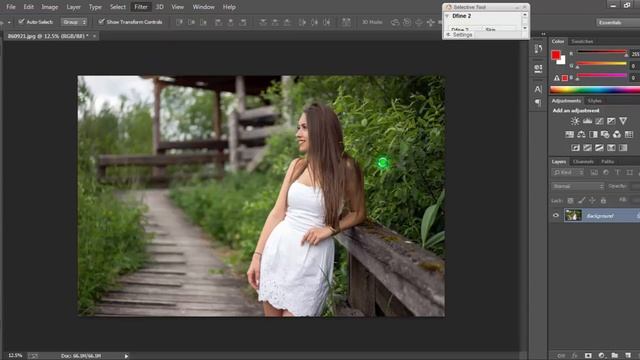Link layers icon in Layers panel

pyautogui.click(x=562, y=356)
